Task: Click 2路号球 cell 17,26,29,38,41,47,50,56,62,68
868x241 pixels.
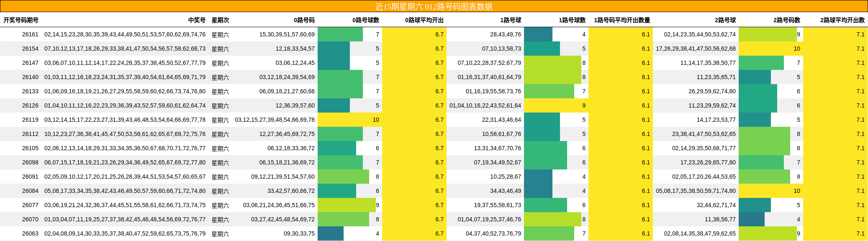Action: [696, 49]
